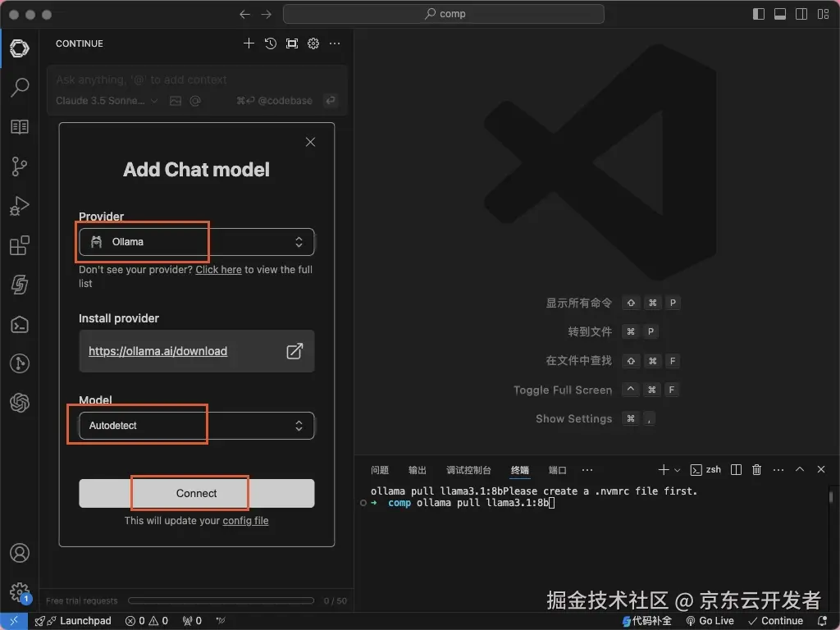Click external link icon beside Ollama download
The image size is (840, 630).
[x=294, y=351]
